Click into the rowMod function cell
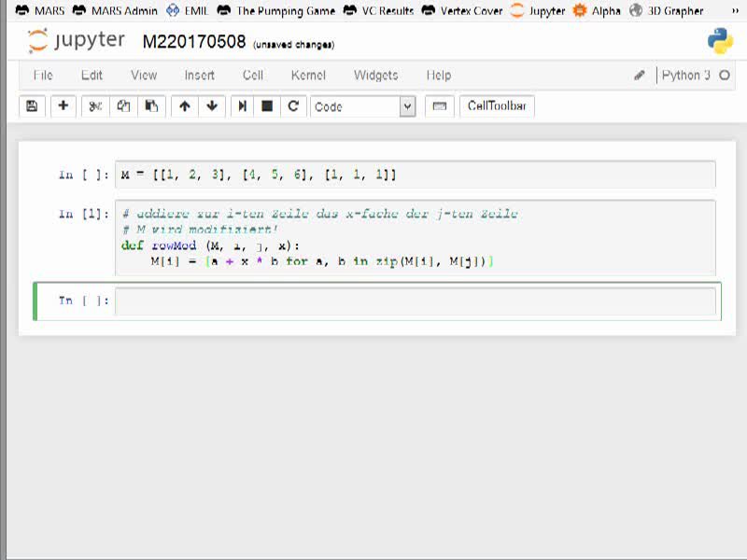 [415, 238]
